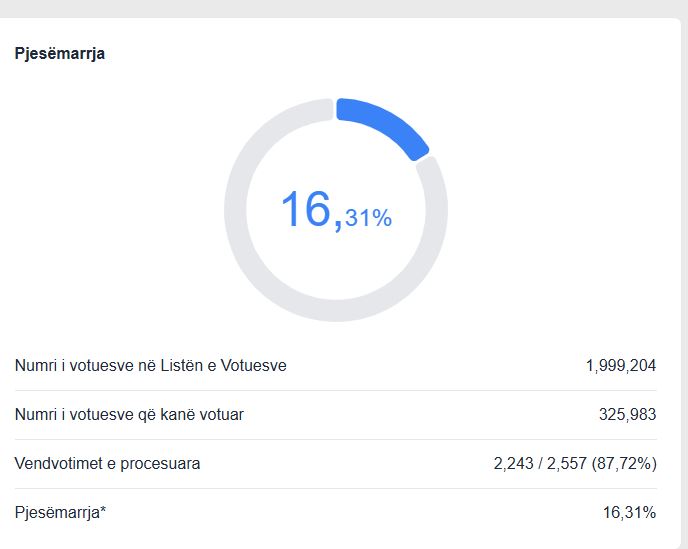Select the Numri i votuesve në Listën e Votuesve label
The width and height of the screenshot is (688, 549).
150,366
